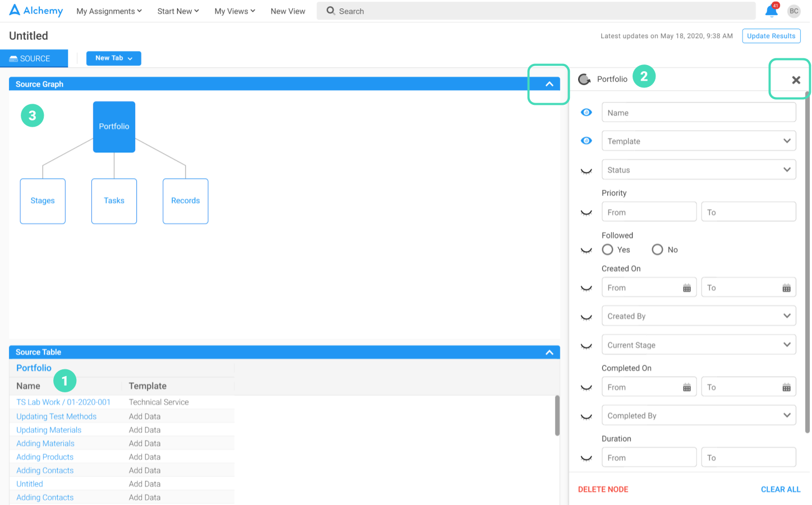This screenshot has height=505, width=812.
Task: Click the Priority From input
Action: 649,212
